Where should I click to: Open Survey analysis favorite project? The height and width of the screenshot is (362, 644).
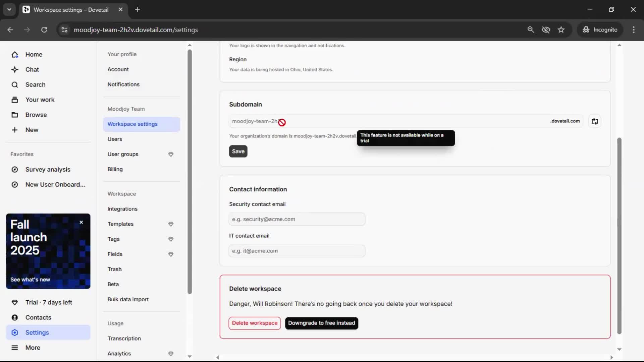point(48,170)
